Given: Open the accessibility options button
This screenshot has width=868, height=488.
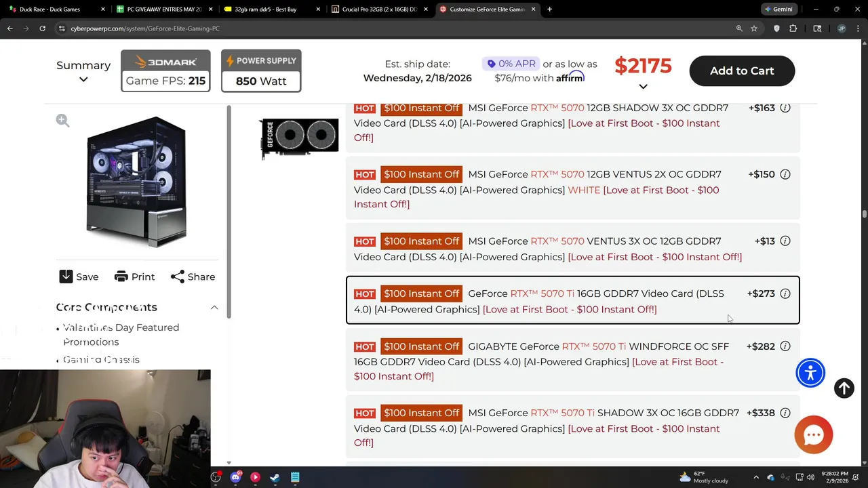Looking at the screenshot, I should [x=810, y=373].
